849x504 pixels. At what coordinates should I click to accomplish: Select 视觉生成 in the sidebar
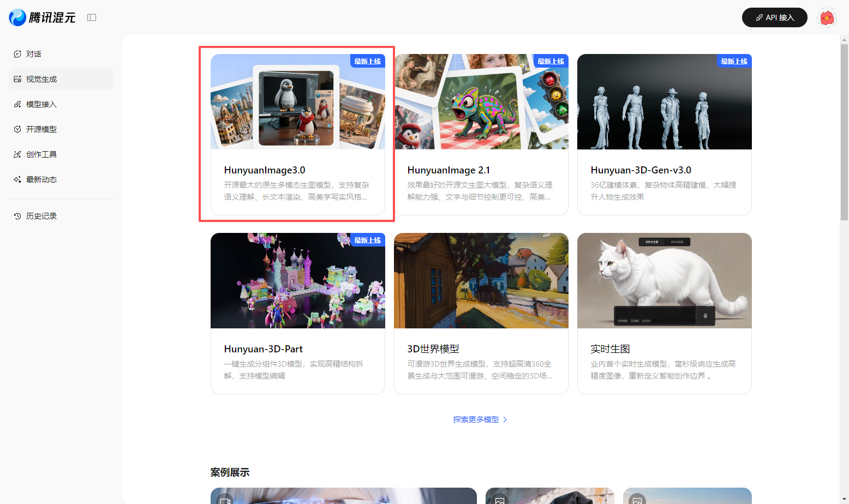pyautogui.click(x=61, y=79)
